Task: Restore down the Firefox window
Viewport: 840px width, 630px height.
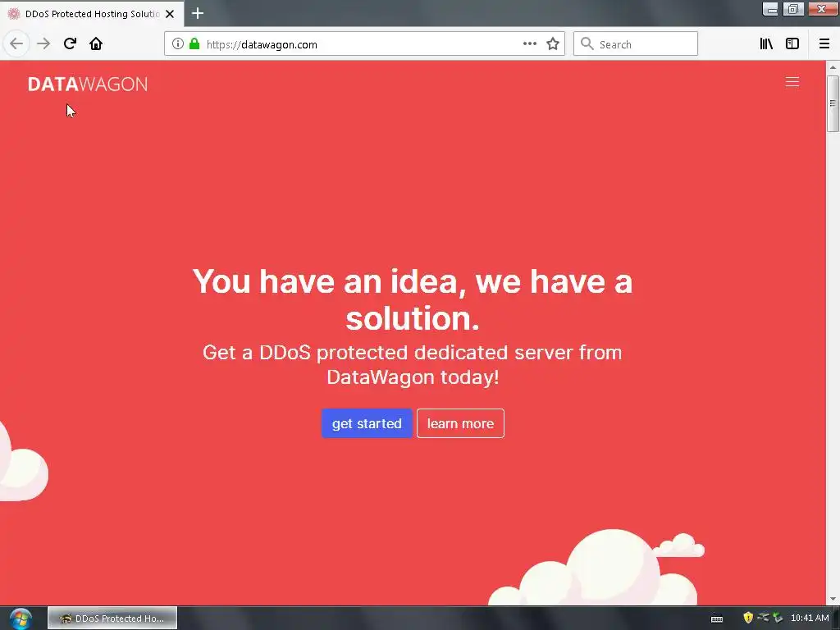Action: click(x=793, y=8)
